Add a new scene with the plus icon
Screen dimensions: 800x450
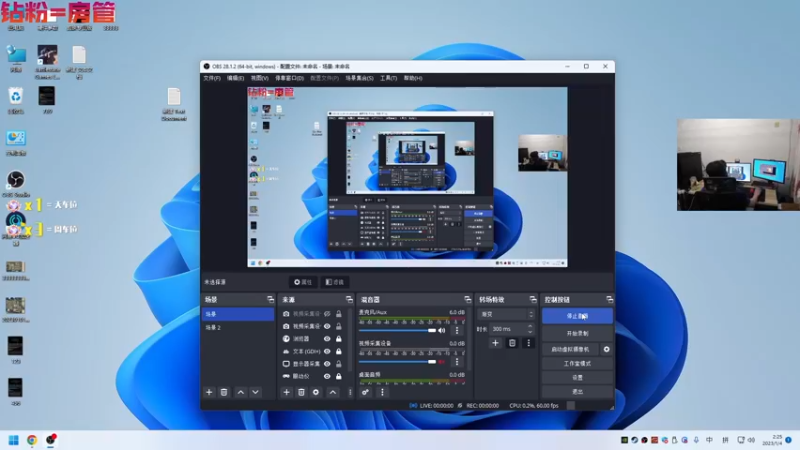click(x=209, y=392)
